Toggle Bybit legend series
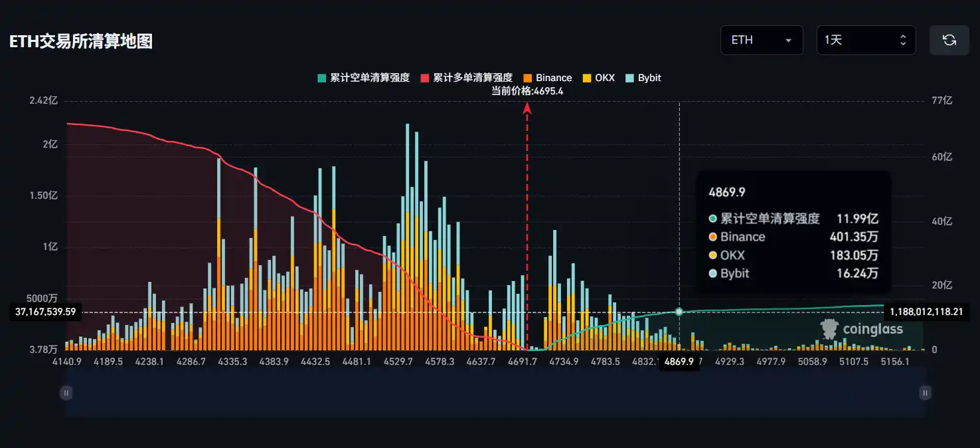 point(643,78)
